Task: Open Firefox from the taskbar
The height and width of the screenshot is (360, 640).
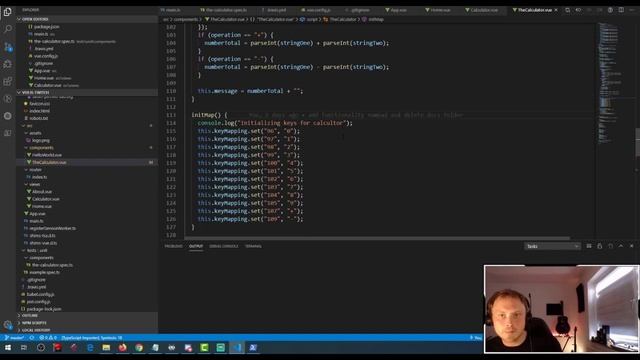Action: (x=122, y=348)
